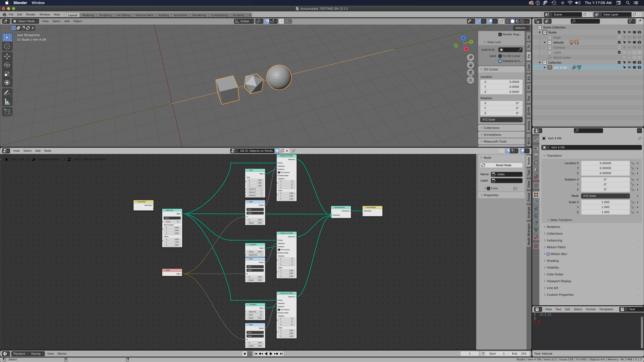This screenshot has width=644, height=362.
Task: Open Modifier properties wrench tab
Action: click(x=536, y=202)
